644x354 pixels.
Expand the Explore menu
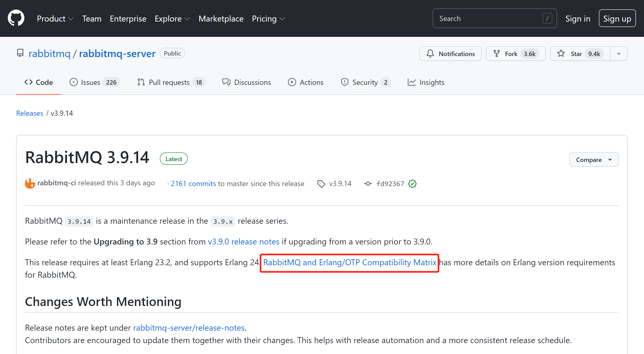pyautogui.click(x=172, y=19)
